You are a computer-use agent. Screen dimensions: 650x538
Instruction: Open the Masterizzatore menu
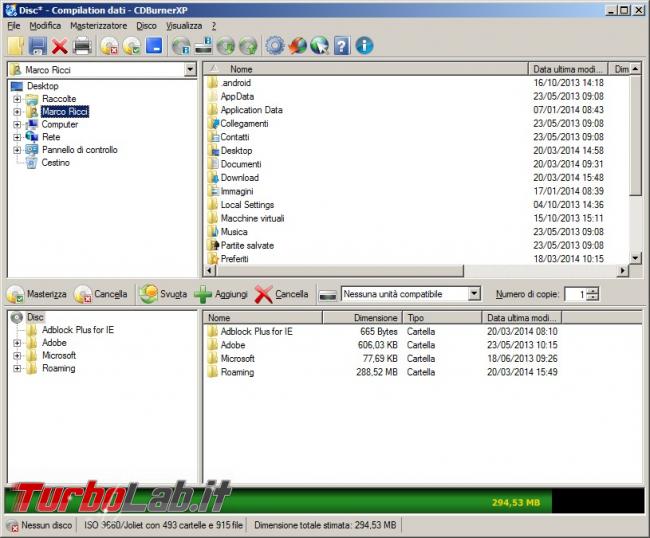point(99,26)
